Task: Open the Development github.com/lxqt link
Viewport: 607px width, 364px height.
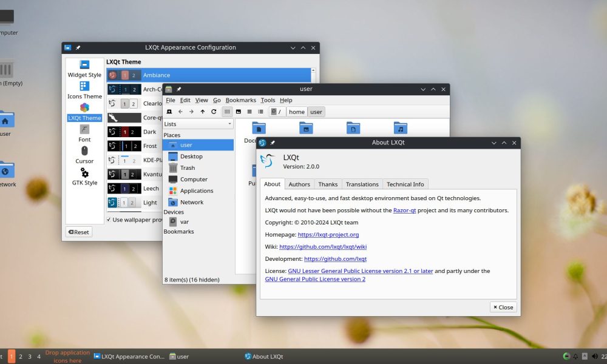Action: click(335, 259)
